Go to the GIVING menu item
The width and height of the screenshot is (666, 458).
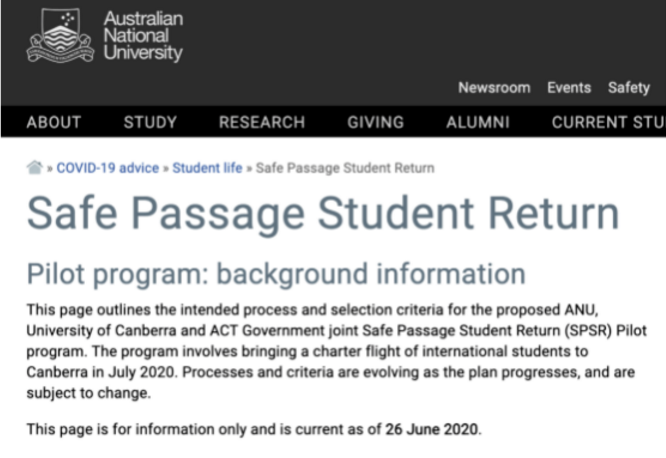[376, 122]
